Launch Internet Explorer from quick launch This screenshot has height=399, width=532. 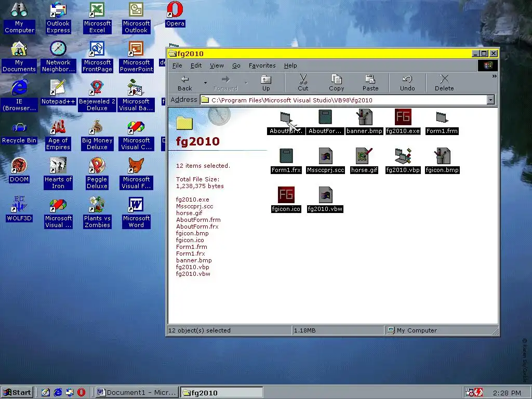(x=58, y=393)
